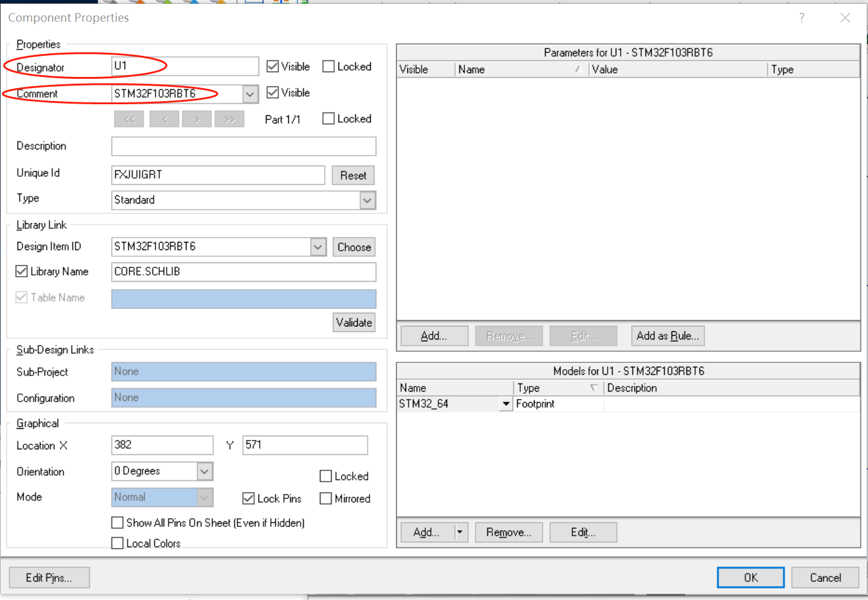Toggle Part Locked checkbox
This screenshot has width=868, height=600.
click(329, 119)
